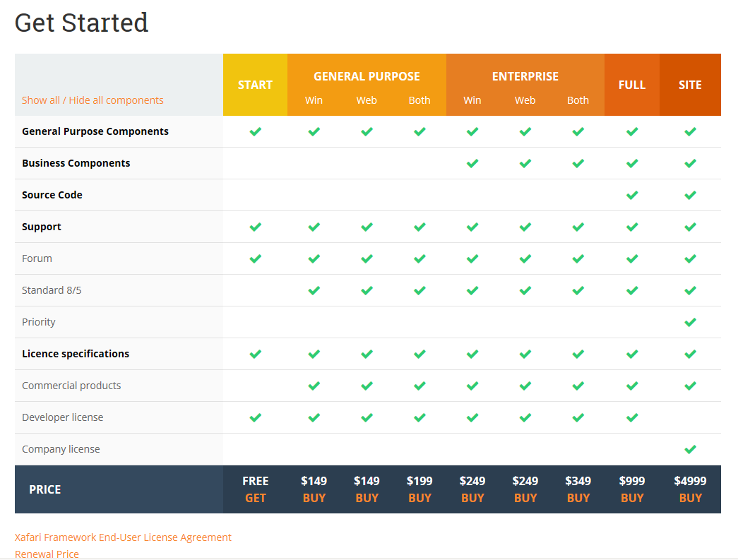Click the Company license row label
This screenshot has width=738, height=560.
point(61,449)
